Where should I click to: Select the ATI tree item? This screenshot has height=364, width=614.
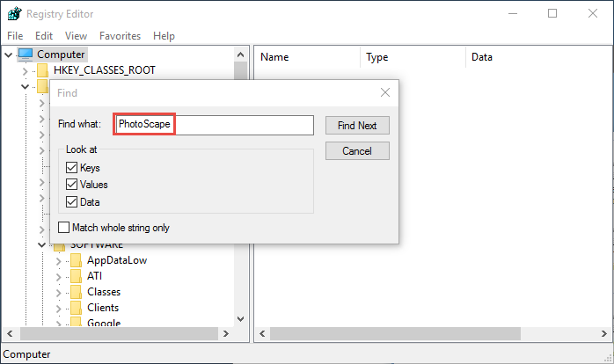94,276
